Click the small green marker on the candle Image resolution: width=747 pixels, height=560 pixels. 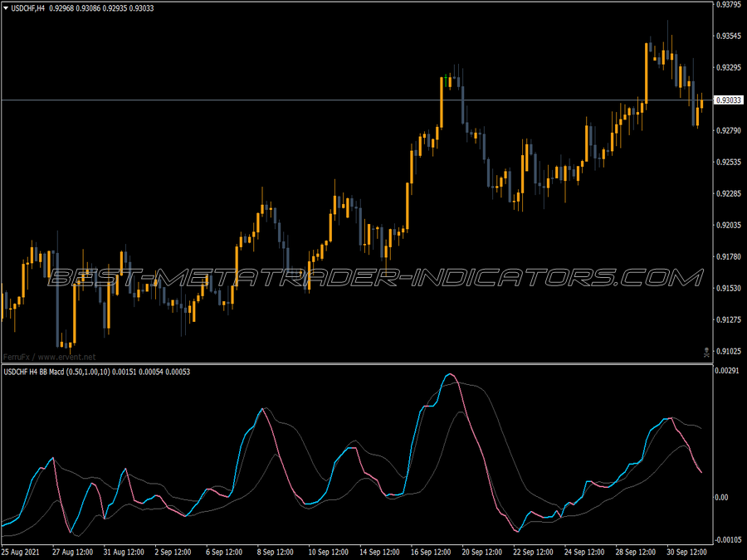tap(446, 81)
